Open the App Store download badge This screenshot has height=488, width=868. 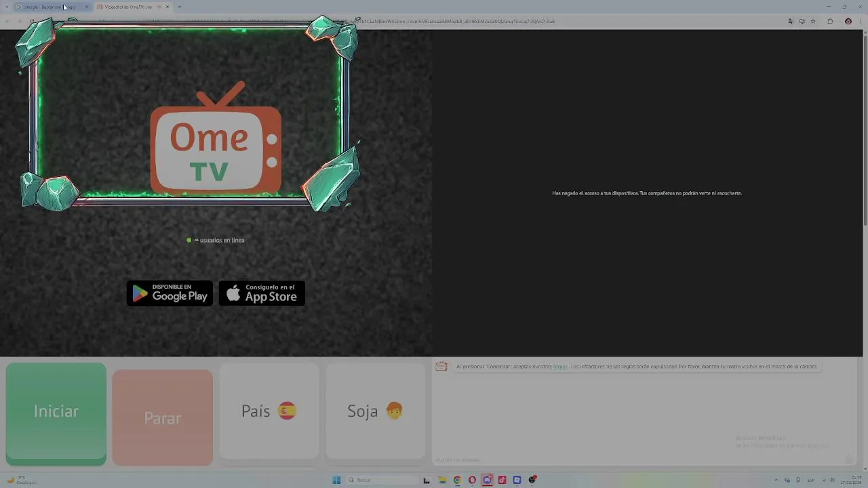click(262, 293)
